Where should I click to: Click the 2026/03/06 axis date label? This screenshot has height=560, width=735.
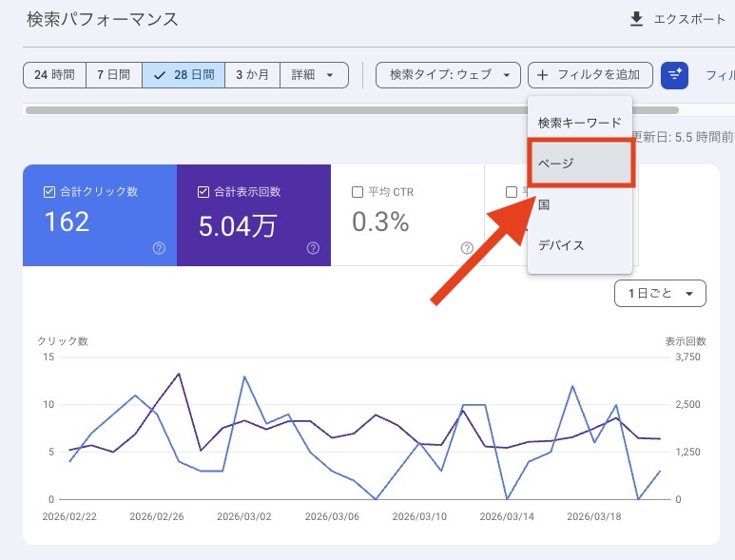tap(332, 516)
